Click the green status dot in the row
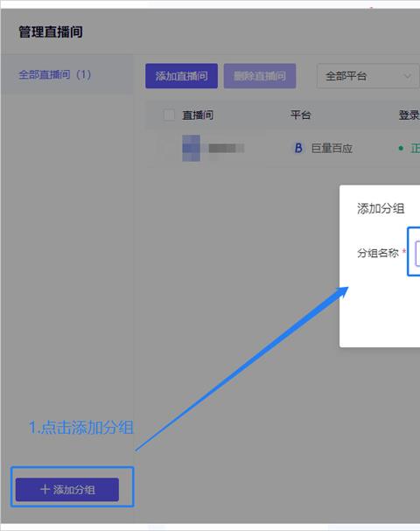Image resolution: width=420 pixels, height=531 pixels. coord(401,148)
